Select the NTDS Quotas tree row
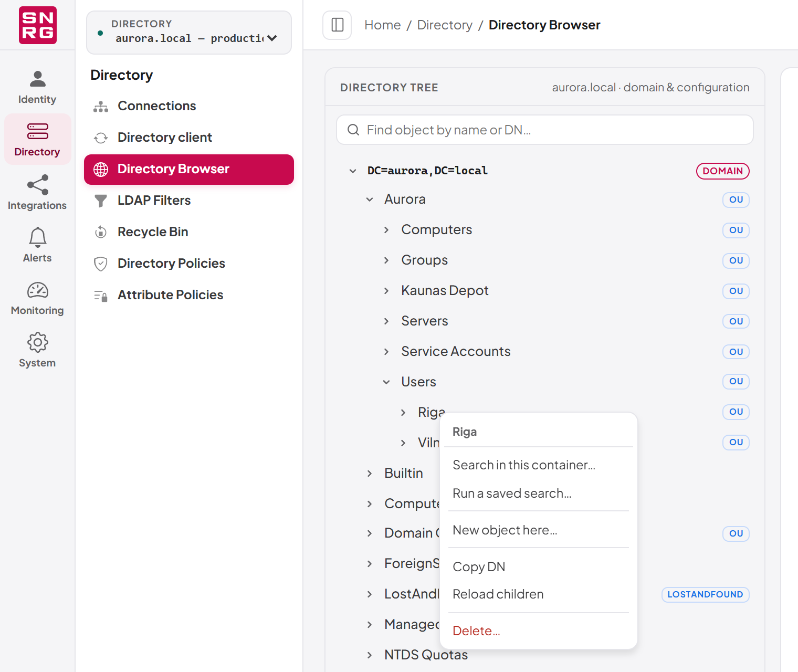This screenshot has height=672, width=798. [x=545, y=655]
